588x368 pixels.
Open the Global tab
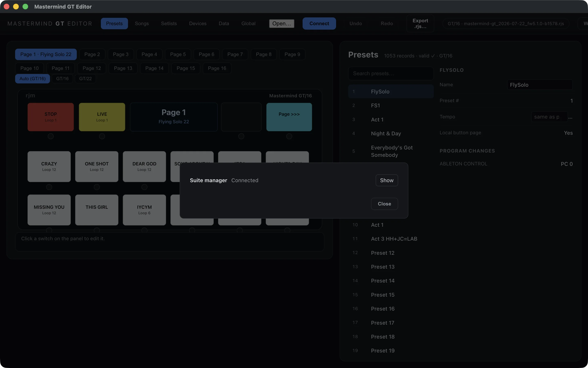pos(248,23)
